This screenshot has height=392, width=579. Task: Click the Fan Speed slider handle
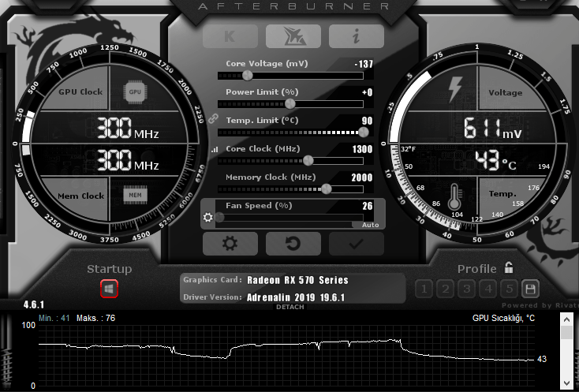[219, 218]
